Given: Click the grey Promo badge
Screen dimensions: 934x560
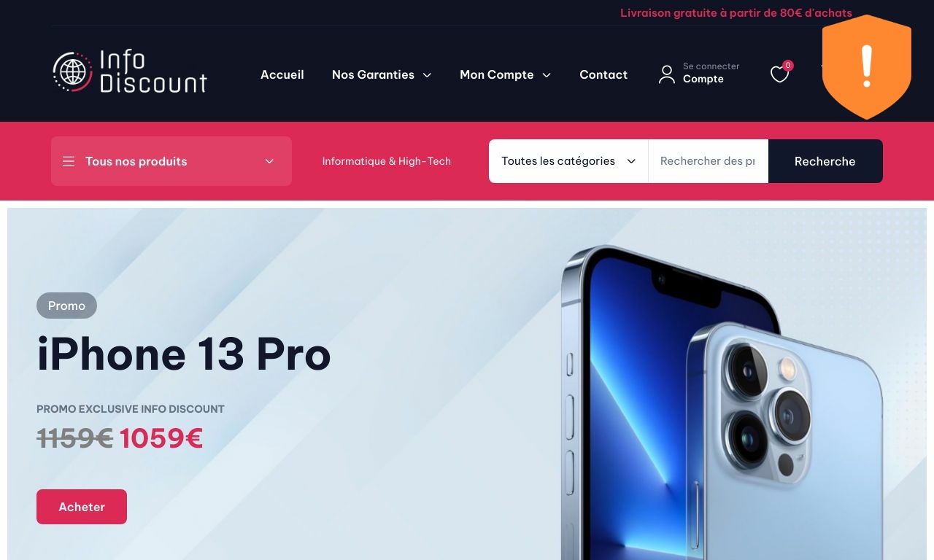Looking at the screenshot, I should pos(66,306).
